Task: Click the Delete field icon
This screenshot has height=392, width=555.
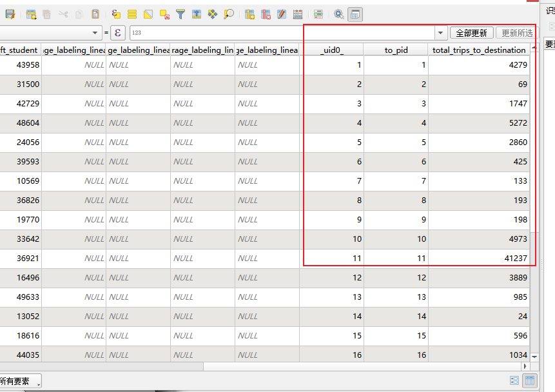Action: pos(266,14)
